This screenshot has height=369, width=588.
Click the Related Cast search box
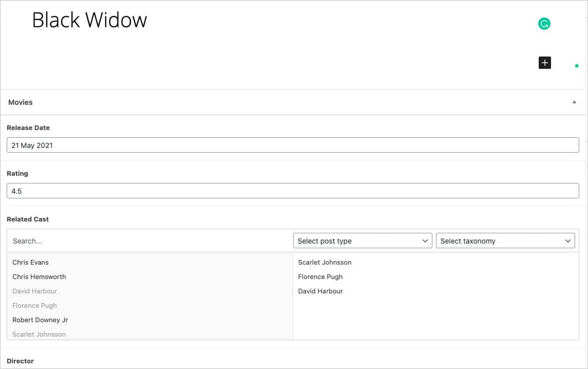coord(150,241)
